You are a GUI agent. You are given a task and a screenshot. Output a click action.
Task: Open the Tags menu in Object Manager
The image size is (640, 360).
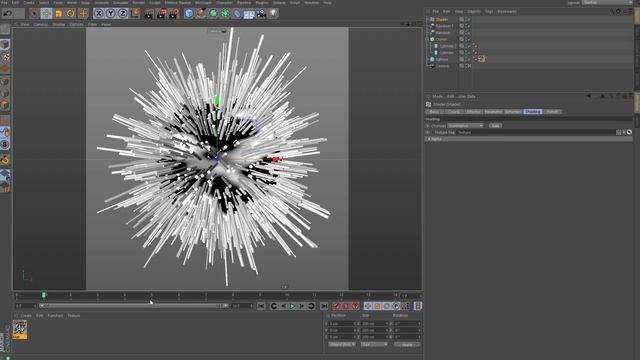489,11
